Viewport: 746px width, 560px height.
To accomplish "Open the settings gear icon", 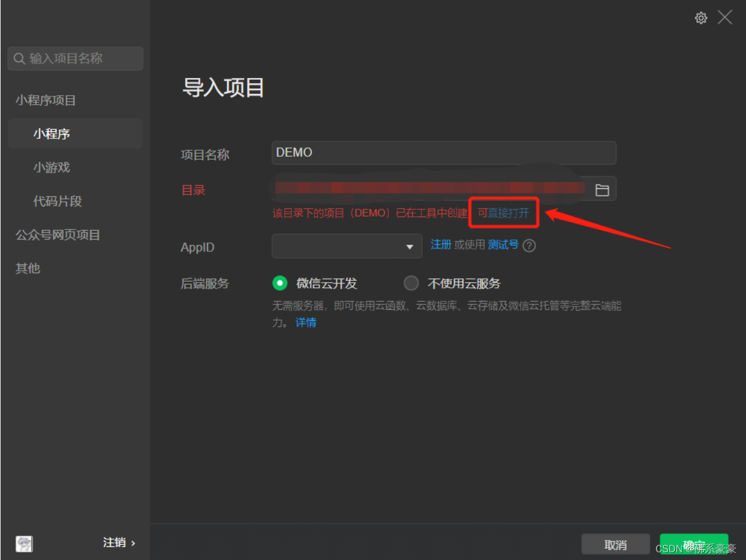I will pyautogui.click(x=701, y=18).
